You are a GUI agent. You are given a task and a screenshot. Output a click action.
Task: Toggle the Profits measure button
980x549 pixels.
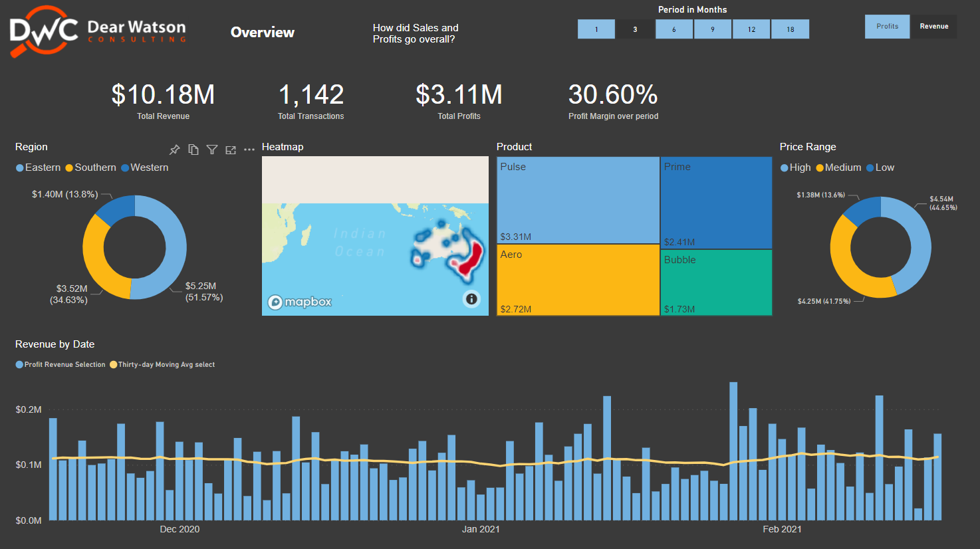887,27
